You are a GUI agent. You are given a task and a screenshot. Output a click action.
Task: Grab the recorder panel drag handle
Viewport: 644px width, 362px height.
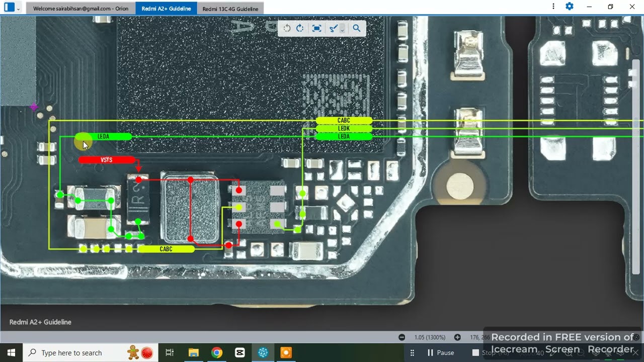pyautogui.click(x=412, y=352)
